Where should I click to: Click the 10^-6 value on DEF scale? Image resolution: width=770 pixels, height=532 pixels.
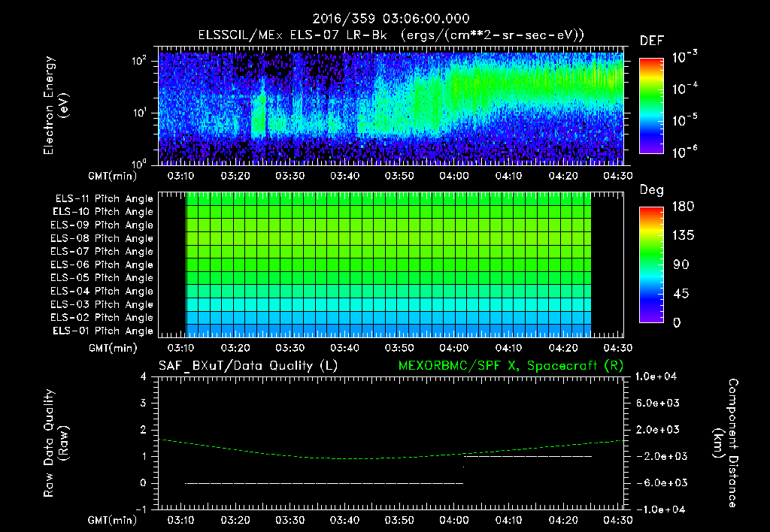pyautogui.click(x=684, y=152)
